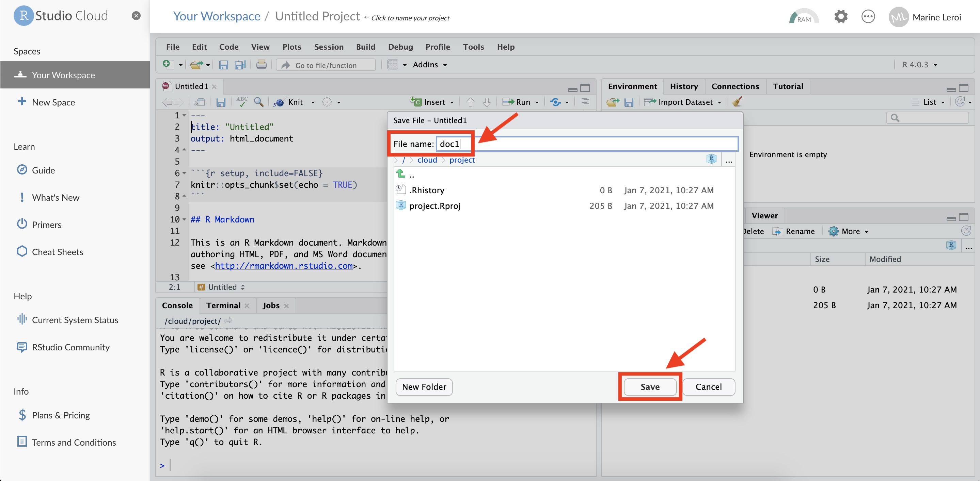Click the save all documents icon

240,65
